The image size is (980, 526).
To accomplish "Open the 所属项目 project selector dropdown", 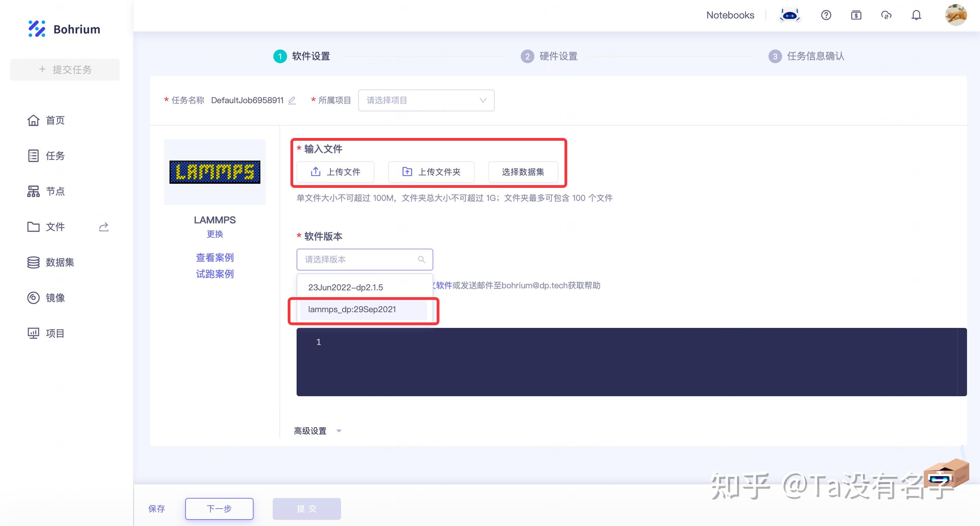I will 426,100.
